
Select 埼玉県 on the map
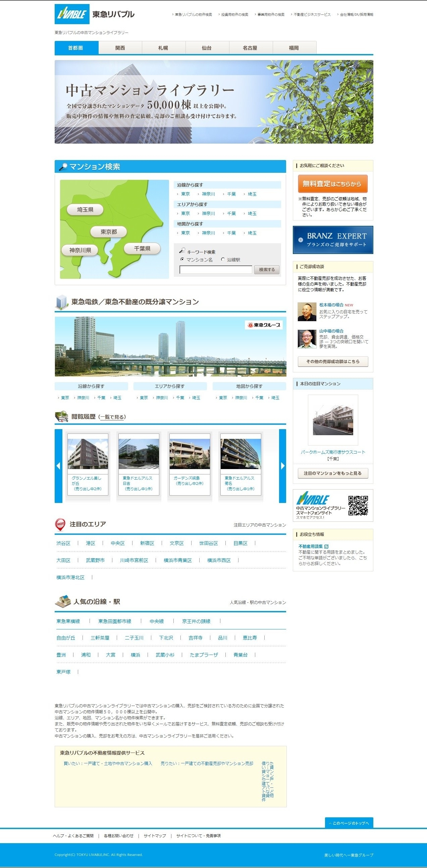pos(85,210)
